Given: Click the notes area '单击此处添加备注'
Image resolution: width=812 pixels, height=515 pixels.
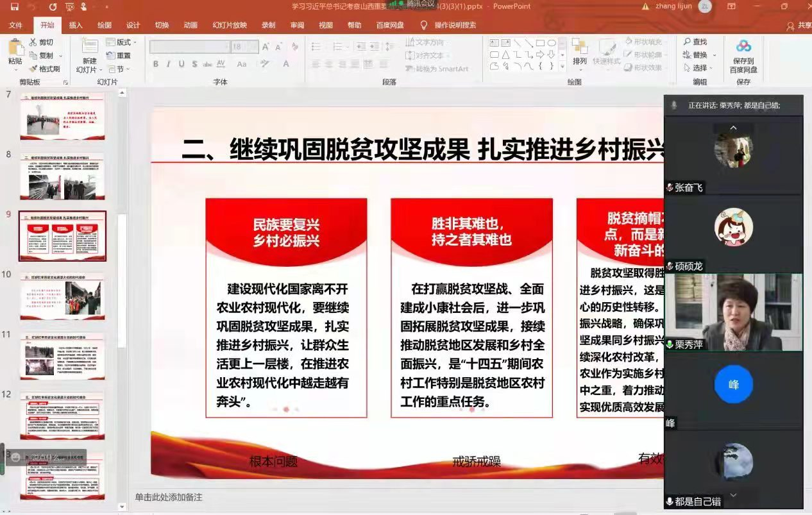Looking at the screenshot, I should coord(169,497).
